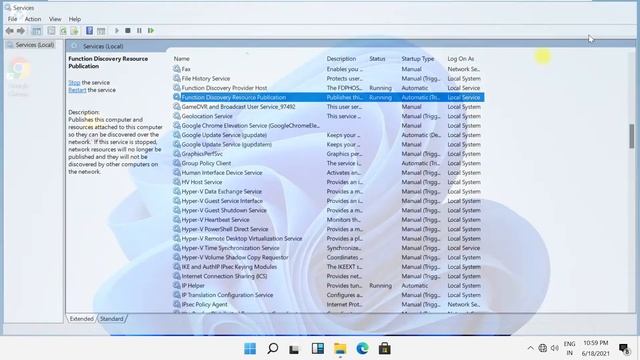
Task: Select Google Update Service (gupdatem) row
Action: 328,144
